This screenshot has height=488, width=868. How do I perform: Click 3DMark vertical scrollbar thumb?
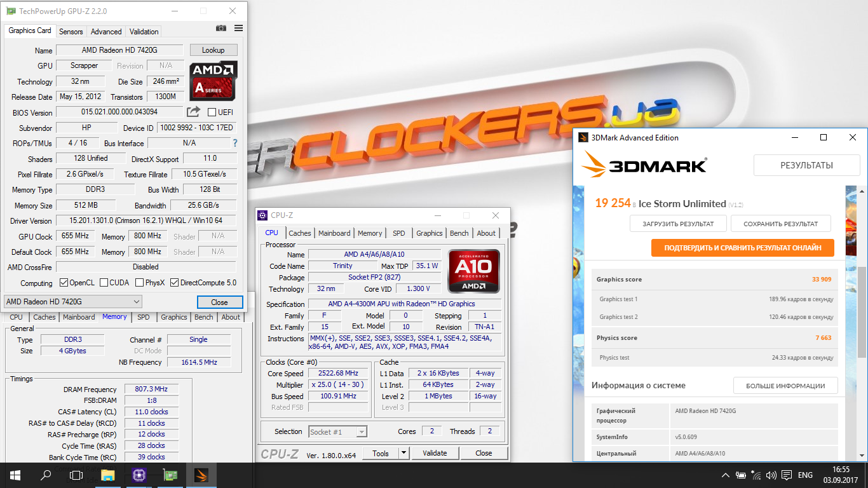pos(862,311)
